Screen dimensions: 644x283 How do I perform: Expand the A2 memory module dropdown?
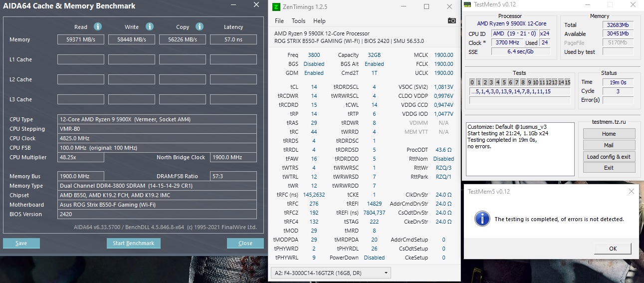click(330, 273)
